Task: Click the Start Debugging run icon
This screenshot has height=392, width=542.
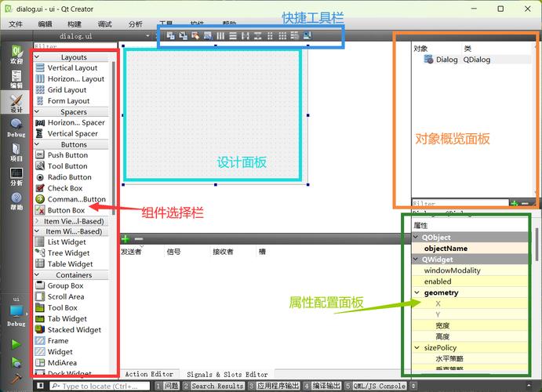Action: (16, 362)
